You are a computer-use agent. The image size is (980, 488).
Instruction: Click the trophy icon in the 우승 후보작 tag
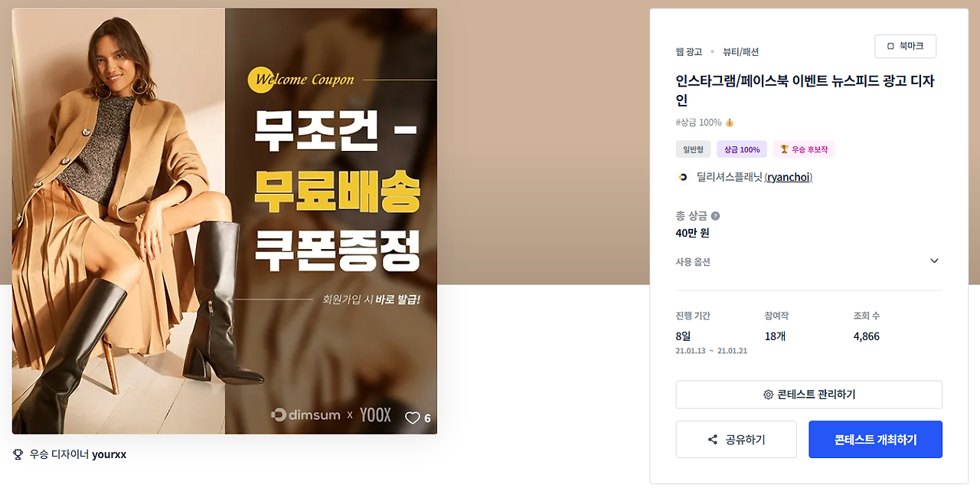(x=784, y=149)
